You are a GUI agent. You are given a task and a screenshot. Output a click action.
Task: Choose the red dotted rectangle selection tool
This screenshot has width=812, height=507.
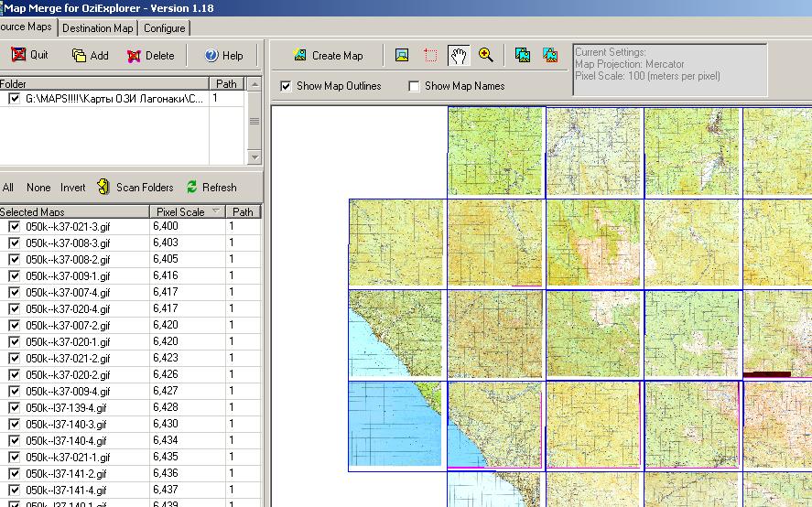tap(430, 56)
